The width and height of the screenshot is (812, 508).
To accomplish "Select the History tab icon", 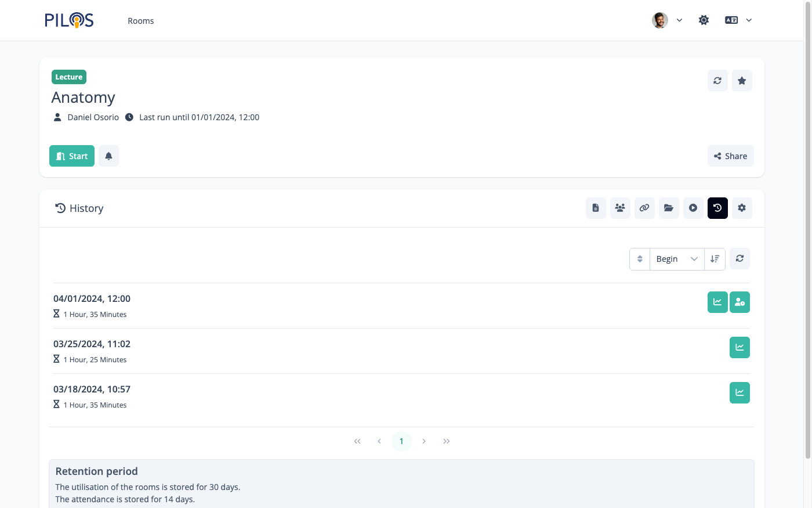I will (x=717, y=208).
